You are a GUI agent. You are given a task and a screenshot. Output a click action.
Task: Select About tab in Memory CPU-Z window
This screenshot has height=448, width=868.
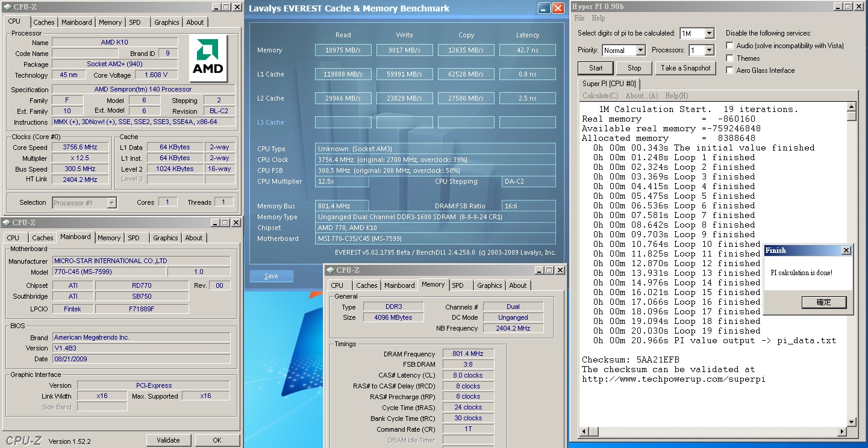coord(518,285)
